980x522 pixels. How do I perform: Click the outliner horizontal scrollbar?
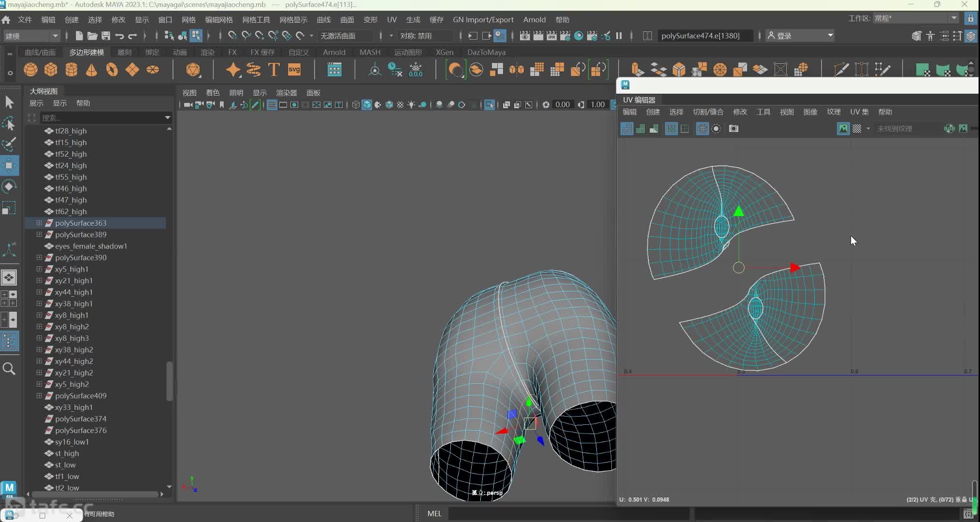94,494
